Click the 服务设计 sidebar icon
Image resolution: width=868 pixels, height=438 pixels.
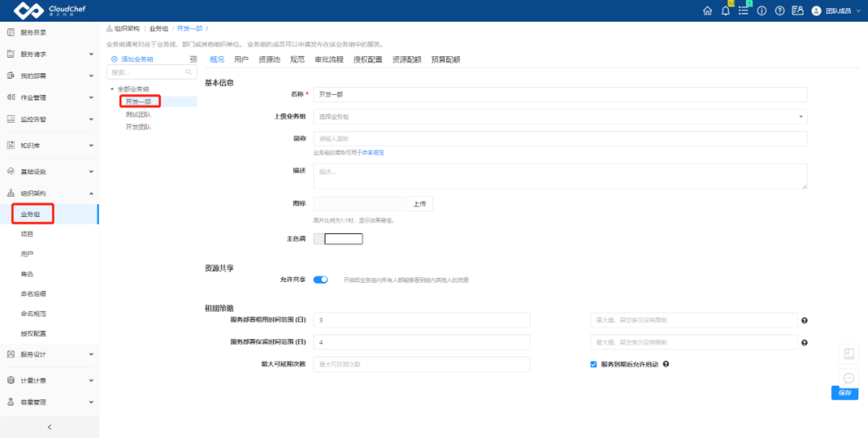(x=10, y=354)
